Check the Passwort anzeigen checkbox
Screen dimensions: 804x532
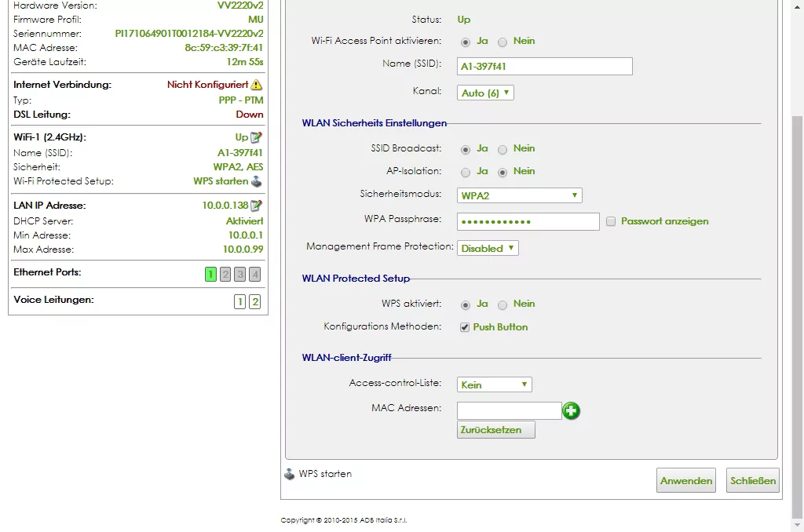[x=611, y=222]
